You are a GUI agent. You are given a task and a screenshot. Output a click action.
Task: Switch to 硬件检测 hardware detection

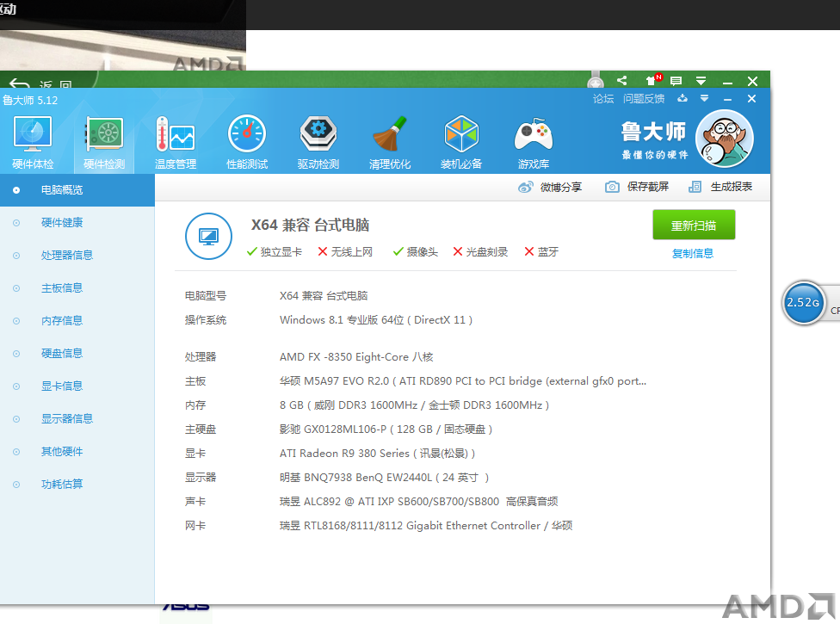coord(104,143)
